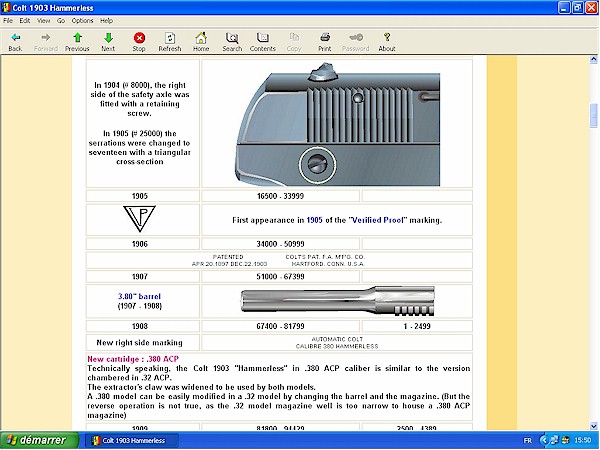Click the scrollbar down arrow
Screen dimensions: 600x450
point(593,426)
